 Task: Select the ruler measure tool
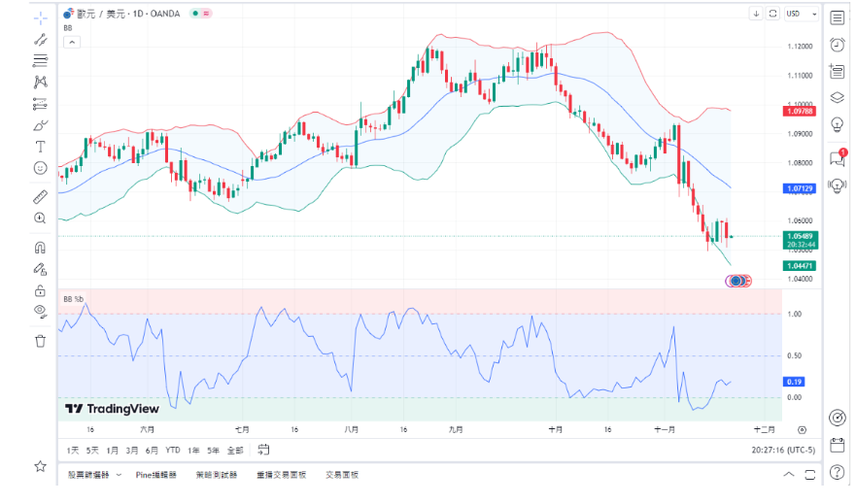tap(41, 196)
